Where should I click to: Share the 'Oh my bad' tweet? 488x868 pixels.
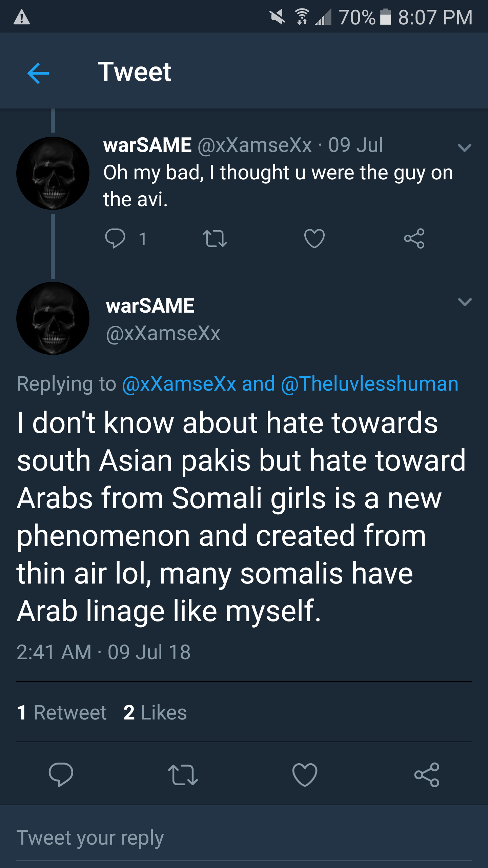point(414,238)
